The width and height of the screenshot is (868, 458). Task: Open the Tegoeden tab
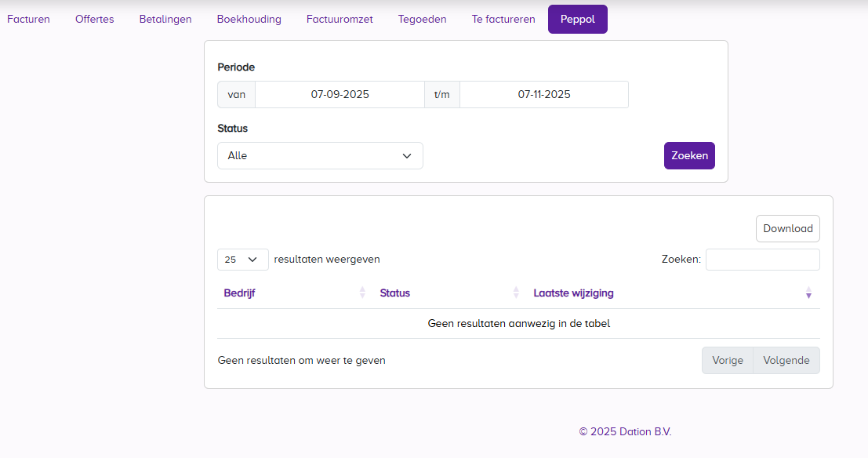tap(423, 20)
